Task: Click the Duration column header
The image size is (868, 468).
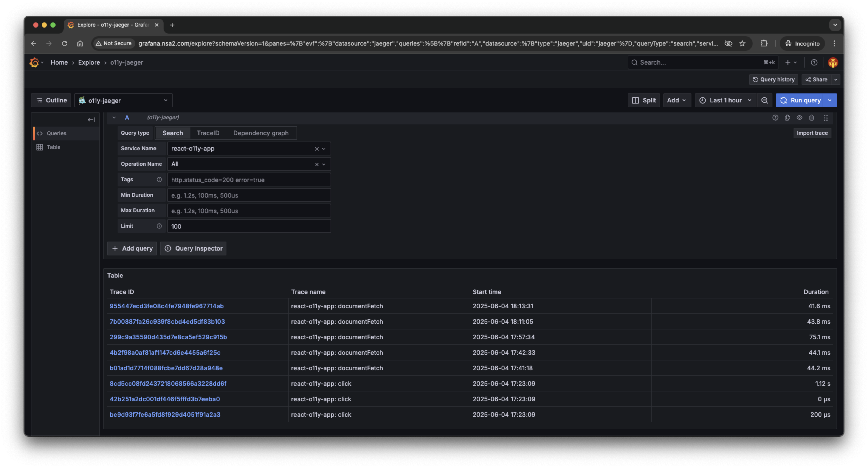Action: (816, 292)
